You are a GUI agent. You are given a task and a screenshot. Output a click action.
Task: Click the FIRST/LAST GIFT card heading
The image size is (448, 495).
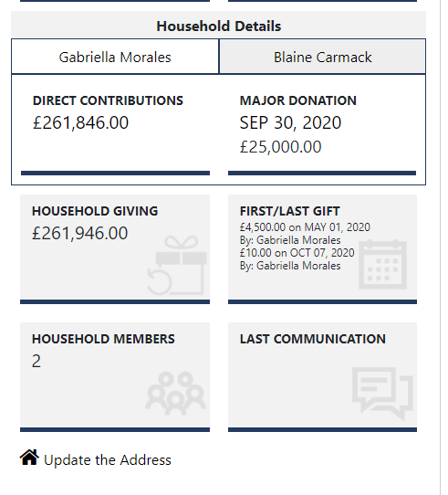[289, 211]
